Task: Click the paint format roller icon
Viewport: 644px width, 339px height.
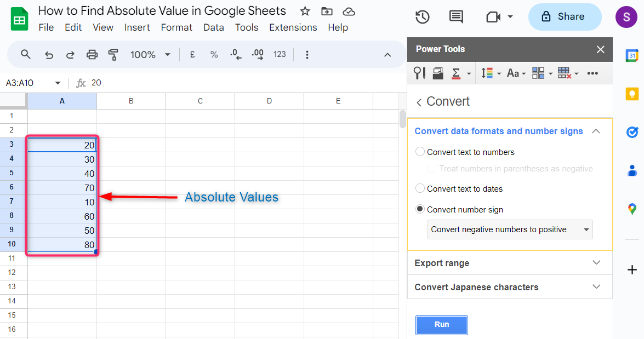Action: [113, 55]
